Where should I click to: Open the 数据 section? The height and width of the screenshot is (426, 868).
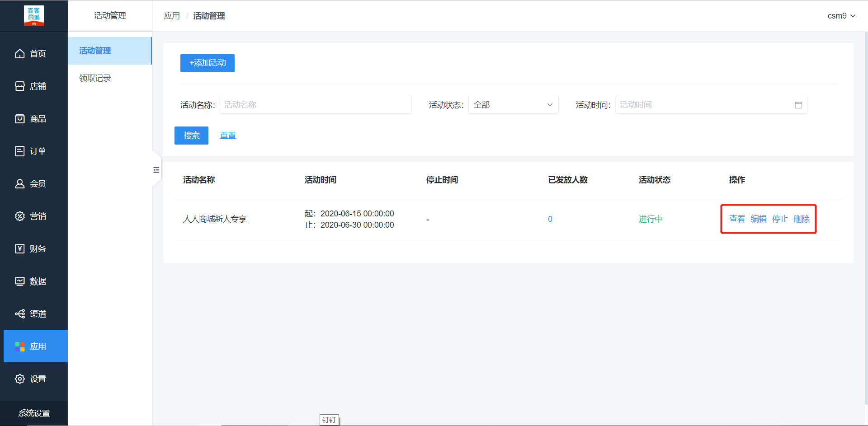pos(34,281)
